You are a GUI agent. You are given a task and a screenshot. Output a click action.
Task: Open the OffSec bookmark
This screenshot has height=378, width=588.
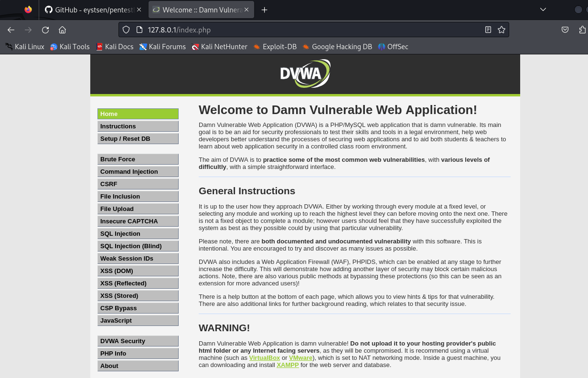[393, 47]
